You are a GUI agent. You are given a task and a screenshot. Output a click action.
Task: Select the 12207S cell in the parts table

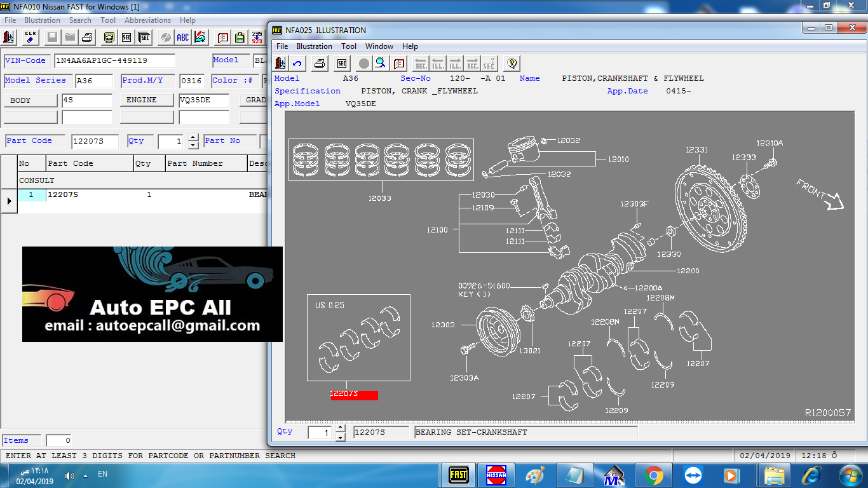tap(90, 195)
